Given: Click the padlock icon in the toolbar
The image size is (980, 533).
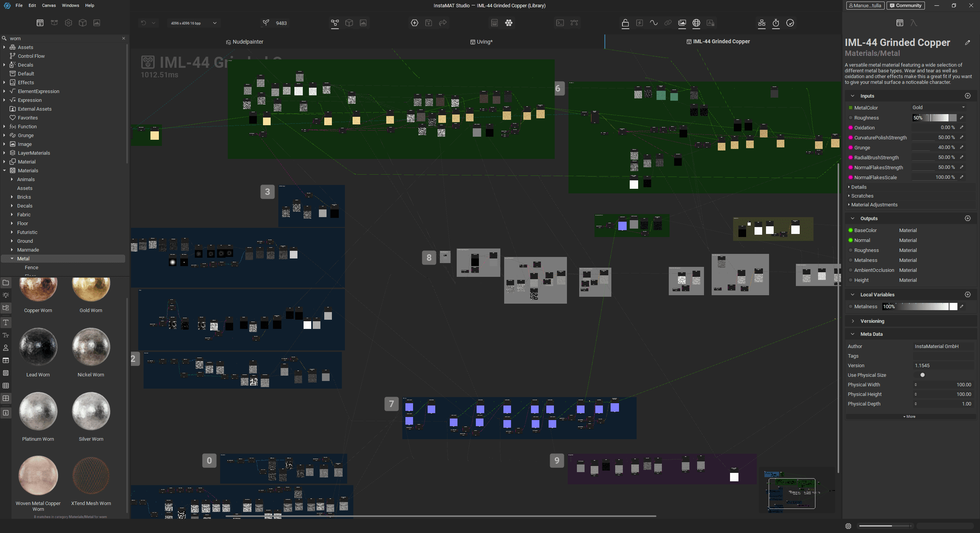Looking at the screenshot, I should tap(625, 23).
